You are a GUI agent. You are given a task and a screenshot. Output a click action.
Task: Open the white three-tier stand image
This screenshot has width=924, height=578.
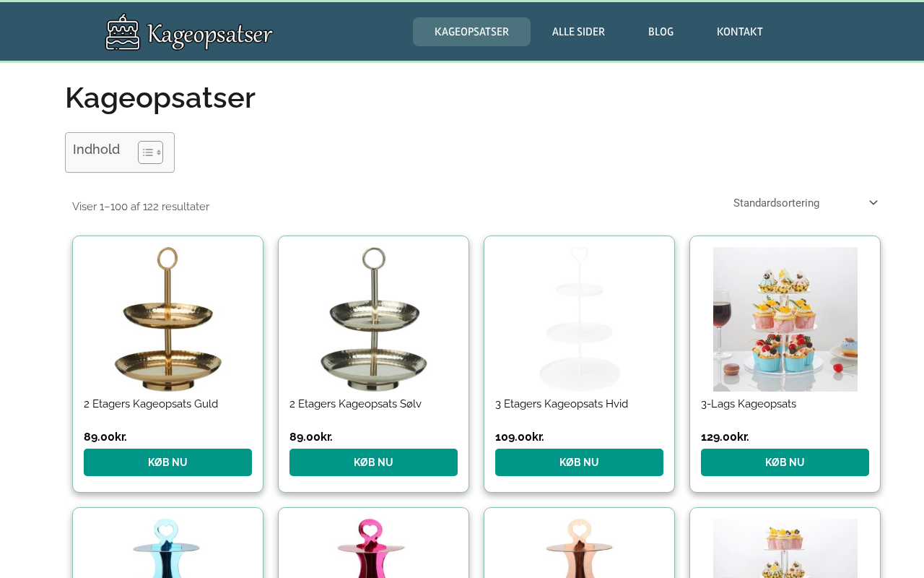[579, 319]
